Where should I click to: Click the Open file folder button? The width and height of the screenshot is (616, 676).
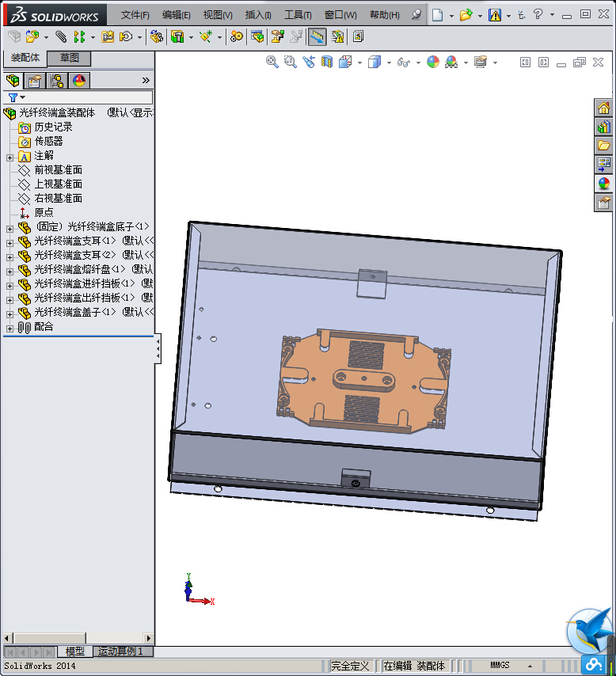pyautogui.click(x=466, y=15)
